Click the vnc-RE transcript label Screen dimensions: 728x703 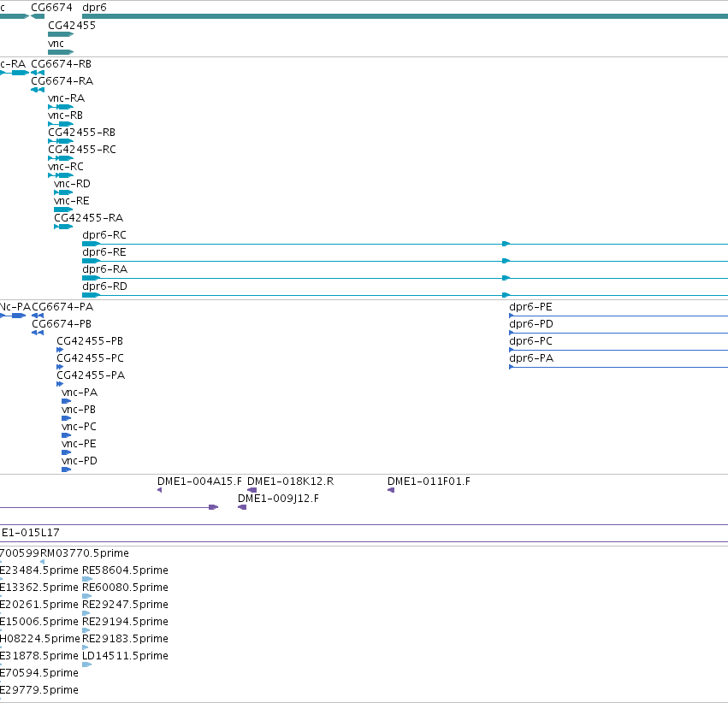(x=72, y=201)
